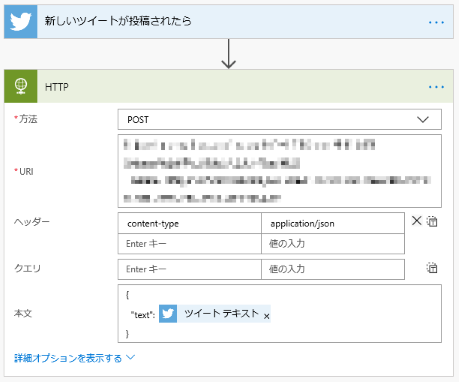459x382 pixels.
Task: Click the query 値の入力 field
Action: [x=333, y=269]
